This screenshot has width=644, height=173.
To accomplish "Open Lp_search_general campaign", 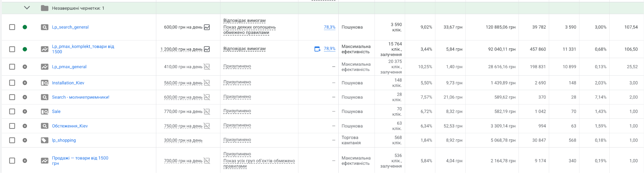I will click(70, 27).
